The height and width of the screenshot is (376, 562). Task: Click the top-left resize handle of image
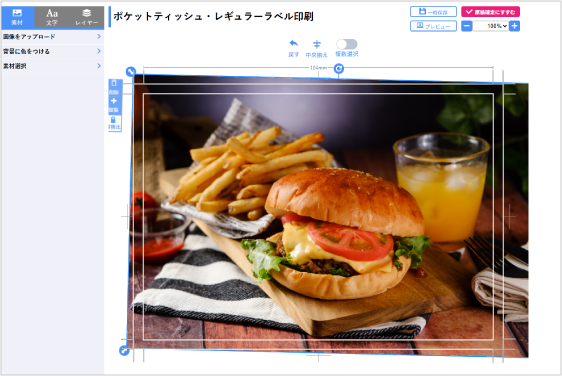tap(131, 72)
